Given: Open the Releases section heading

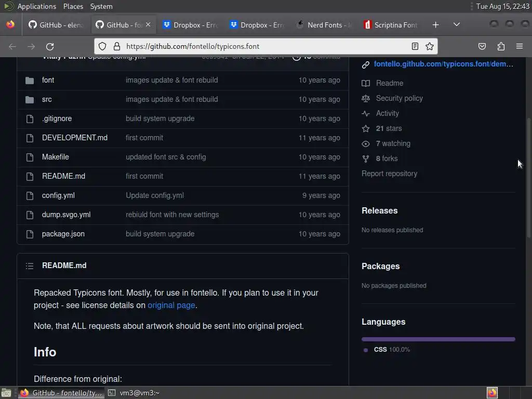Looking at the screenshot, I should coord(379,211).
